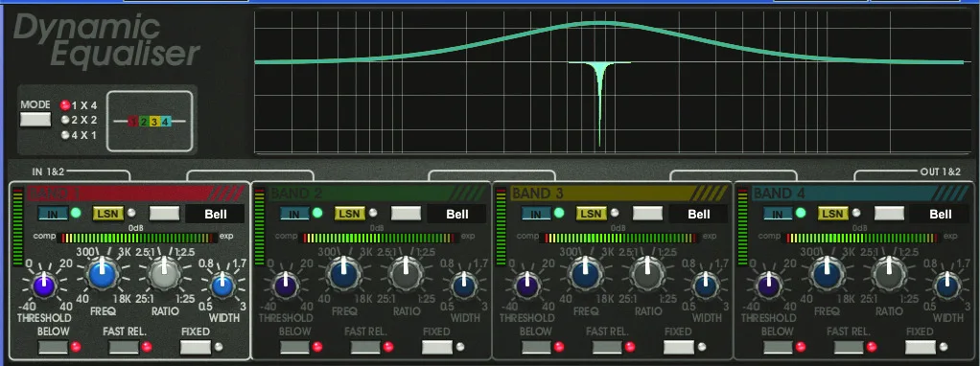Click Band 2 filter shape button
The height and width of the screenshot is (366, 980).
pos(407,214)
